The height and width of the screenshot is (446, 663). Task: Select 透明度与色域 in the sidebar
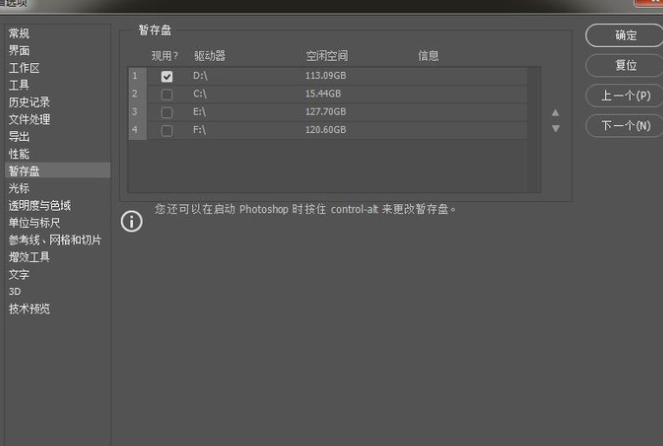[x=40, y=205]
